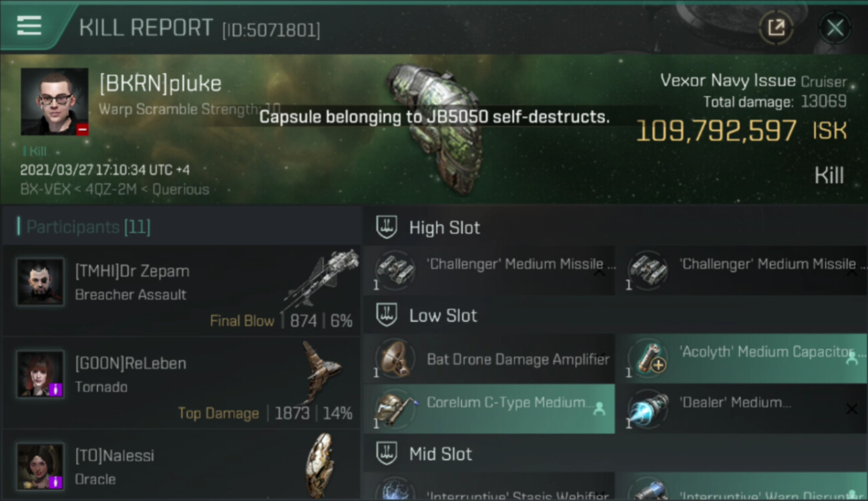
Task: Select first 'Challenger' Medium Missile launcher
Action: pos(489,271)
